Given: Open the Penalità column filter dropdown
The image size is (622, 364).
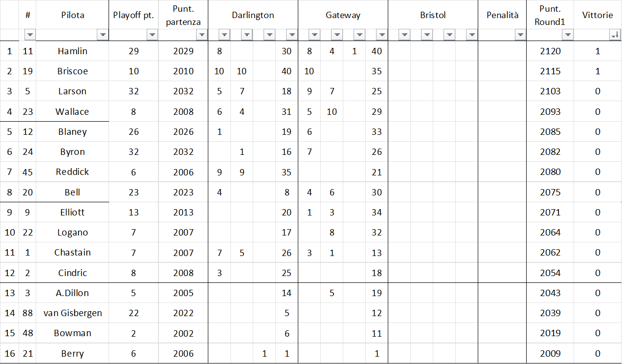Looking at the screenshot, I should (x=520, y=35).
